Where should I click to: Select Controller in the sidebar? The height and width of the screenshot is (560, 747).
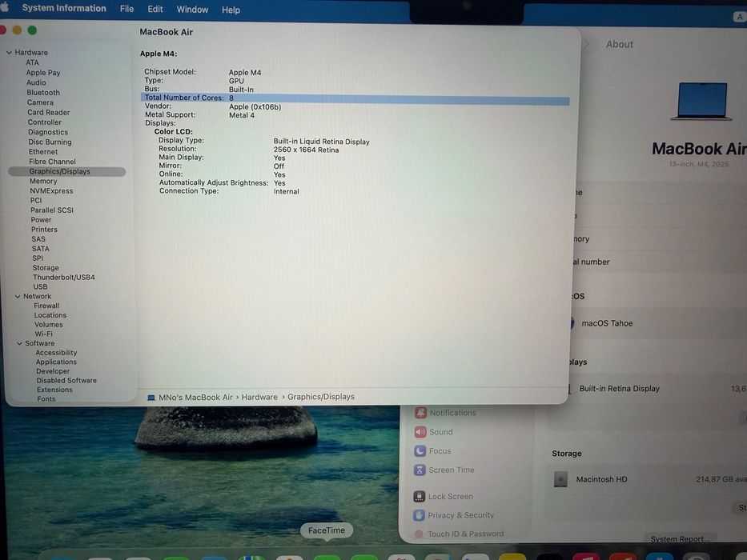[44, 122]
